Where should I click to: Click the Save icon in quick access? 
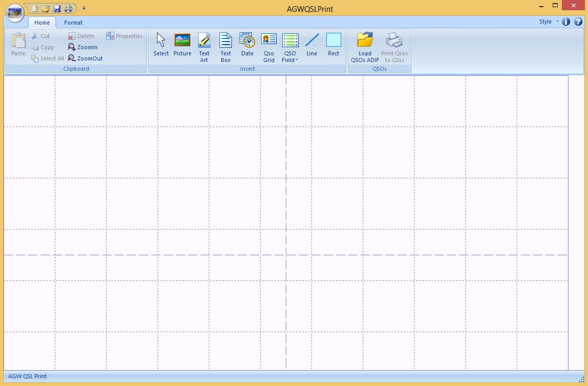point(57,8)
